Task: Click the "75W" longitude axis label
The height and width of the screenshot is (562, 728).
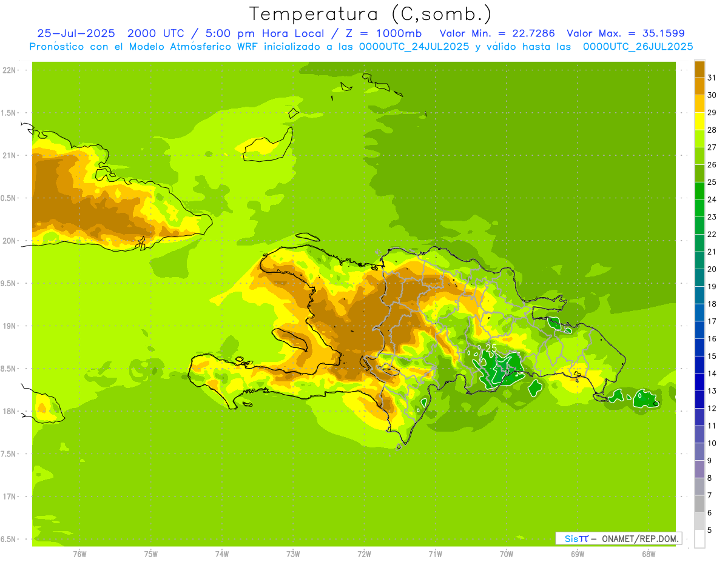Action: tap(151, 554)
